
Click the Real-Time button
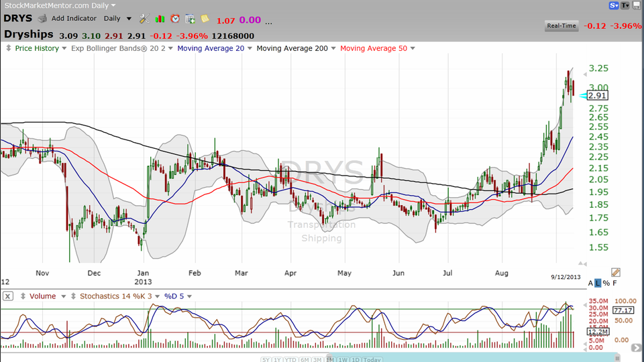(x=561, y=25)
